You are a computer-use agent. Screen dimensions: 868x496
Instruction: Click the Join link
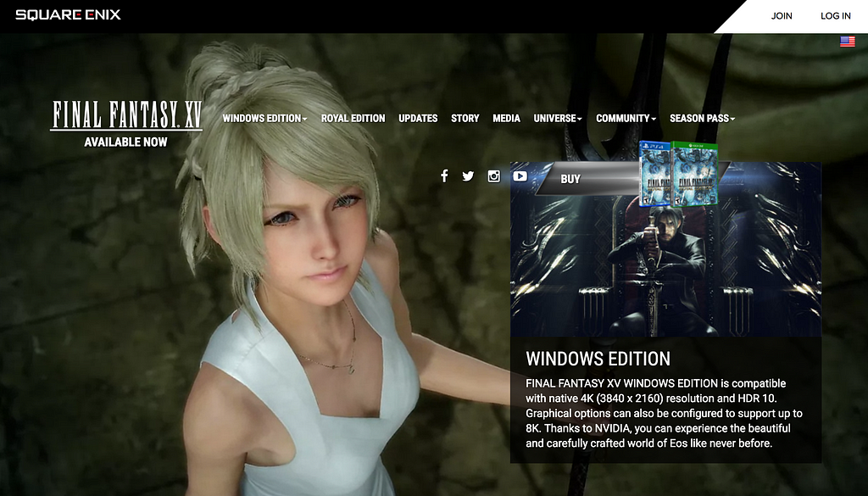pos(782,16)
